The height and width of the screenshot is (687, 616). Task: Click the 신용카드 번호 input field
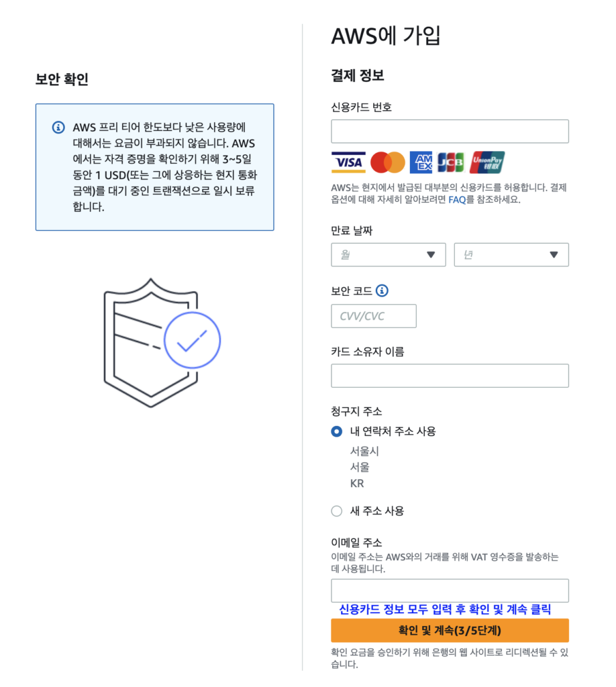tap(449, 131)
